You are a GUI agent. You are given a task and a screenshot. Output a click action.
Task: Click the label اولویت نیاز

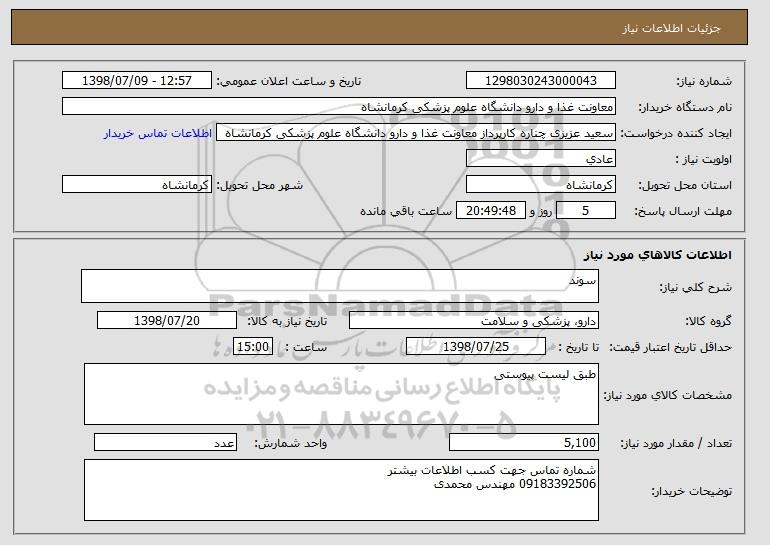(x=704, y=159)
